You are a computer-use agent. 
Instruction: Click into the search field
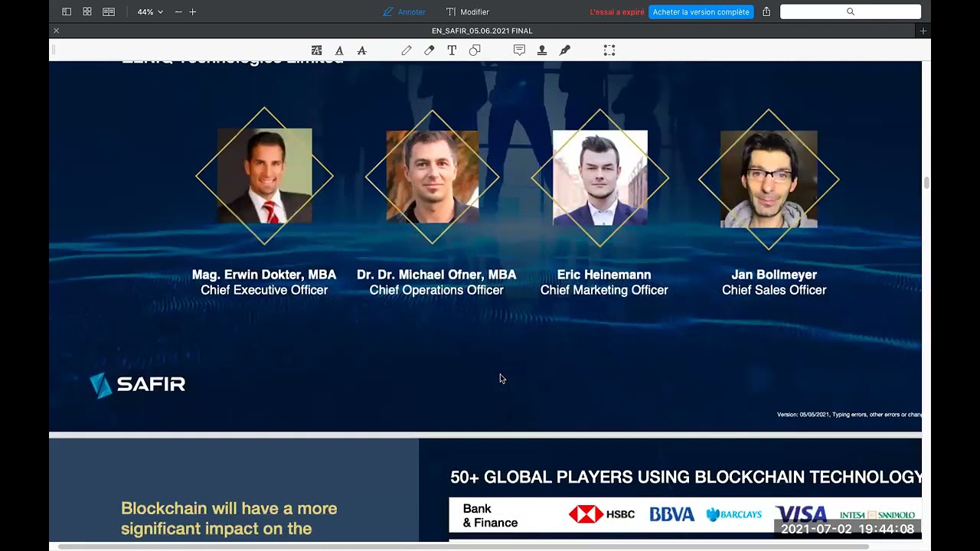click(851, 12)
